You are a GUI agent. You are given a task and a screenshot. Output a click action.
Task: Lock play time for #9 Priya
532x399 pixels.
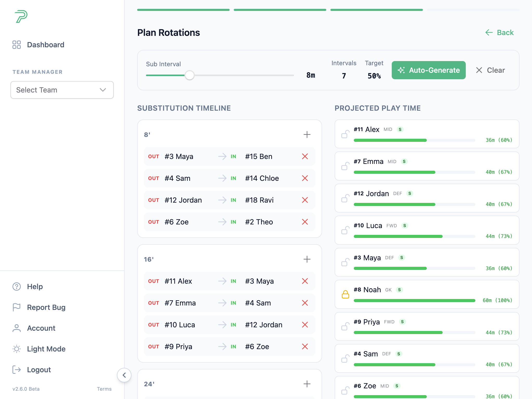coord(345,326)
